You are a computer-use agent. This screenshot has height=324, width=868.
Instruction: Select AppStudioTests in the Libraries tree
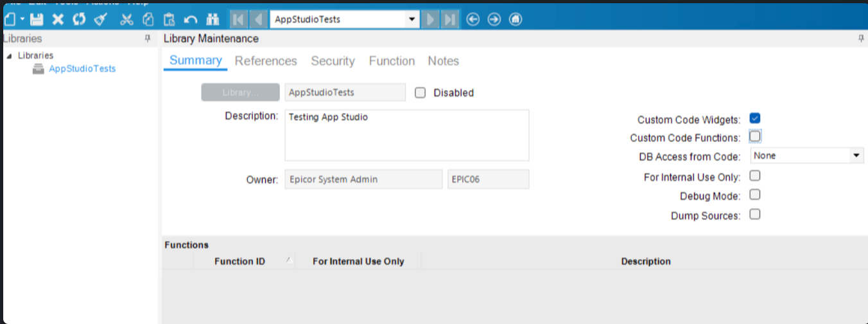(82, 68)
